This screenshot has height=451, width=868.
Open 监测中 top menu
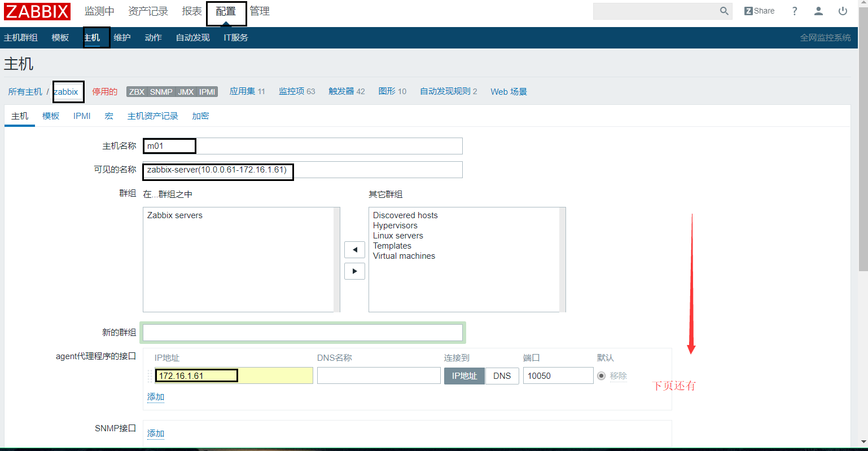99,11
